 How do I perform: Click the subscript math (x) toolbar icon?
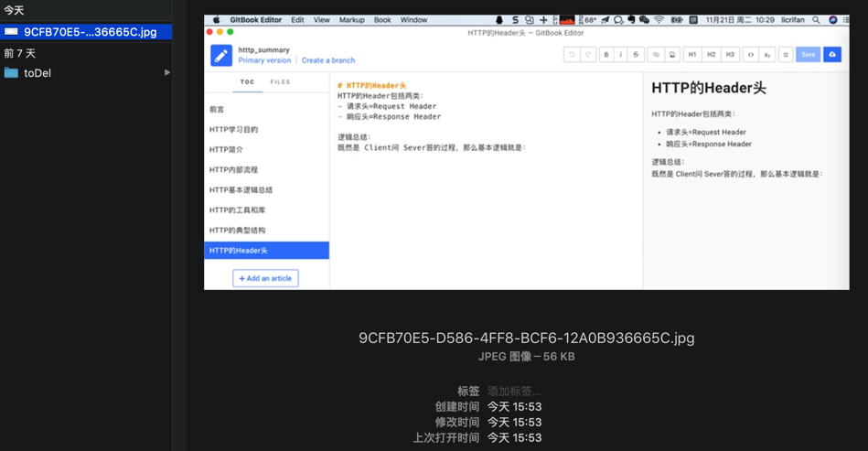pyautogui.click(x=766, y=54)
